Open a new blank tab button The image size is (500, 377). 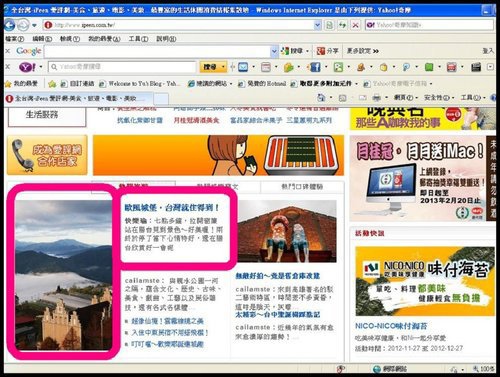click(161, 99)
